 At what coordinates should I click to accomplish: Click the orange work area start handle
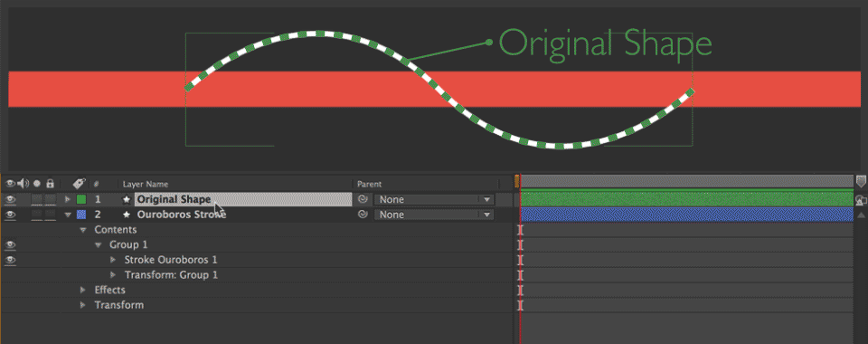click(517, 182)
